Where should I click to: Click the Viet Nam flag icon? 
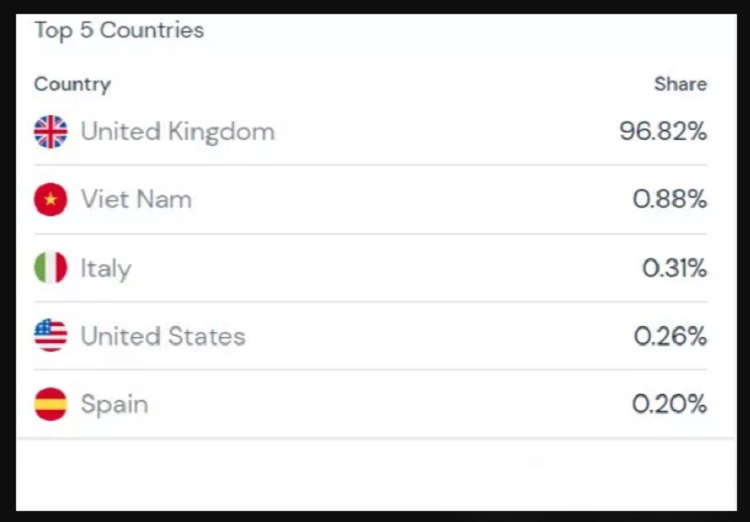click(51, 200)
